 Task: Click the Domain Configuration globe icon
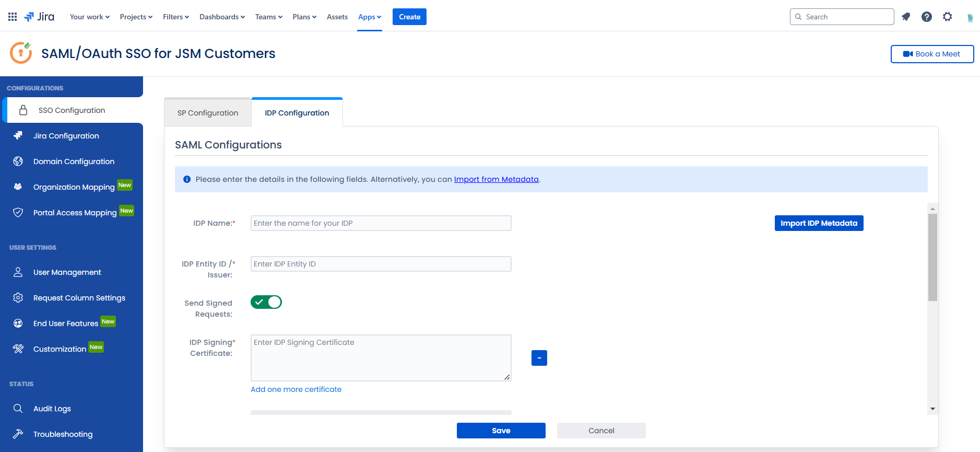(18, 161)
